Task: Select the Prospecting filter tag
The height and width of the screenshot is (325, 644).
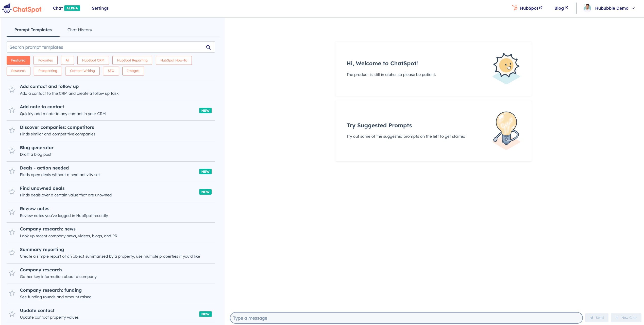Action: [x=48, y=71]
